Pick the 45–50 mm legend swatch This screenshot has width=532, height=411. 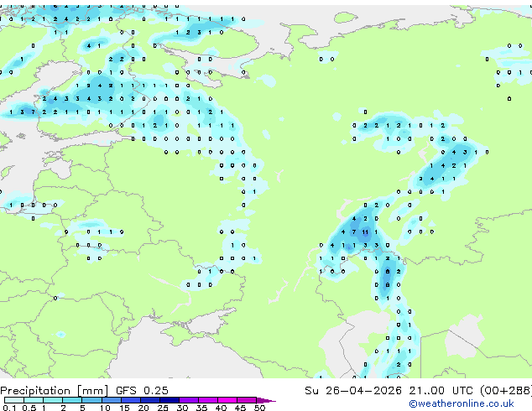coord(247,400)
